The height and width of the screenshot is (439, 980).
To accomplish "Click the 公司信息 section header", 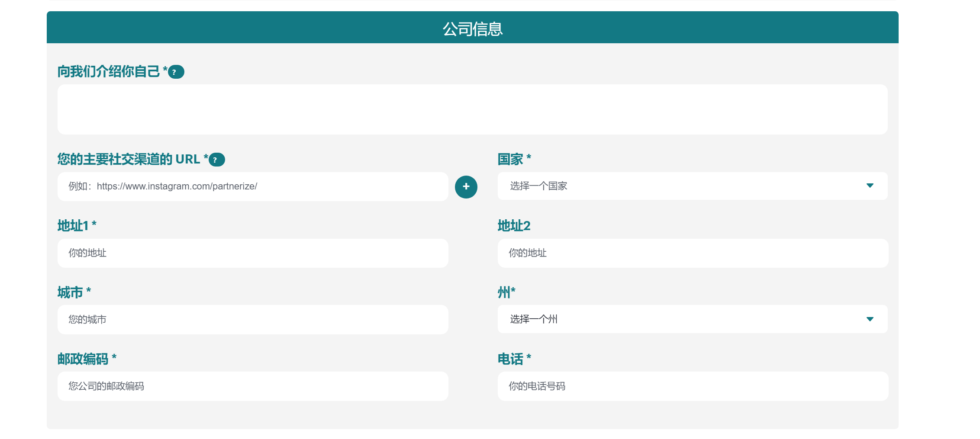I will click(472, 29).
